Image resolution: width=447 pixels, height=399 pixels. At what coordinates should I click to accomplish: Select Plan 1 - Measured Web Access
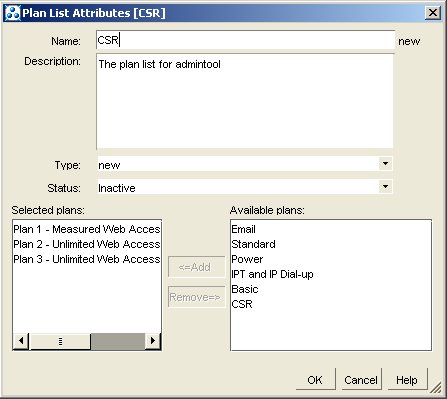click(87, 229)
